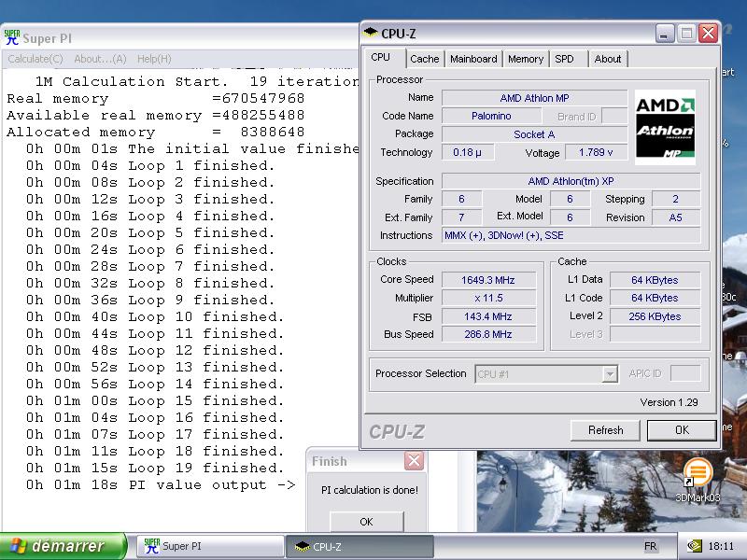Click the Name field AMD Athlon MP
This screenshot has height=560, width=747.
point(534,98)
